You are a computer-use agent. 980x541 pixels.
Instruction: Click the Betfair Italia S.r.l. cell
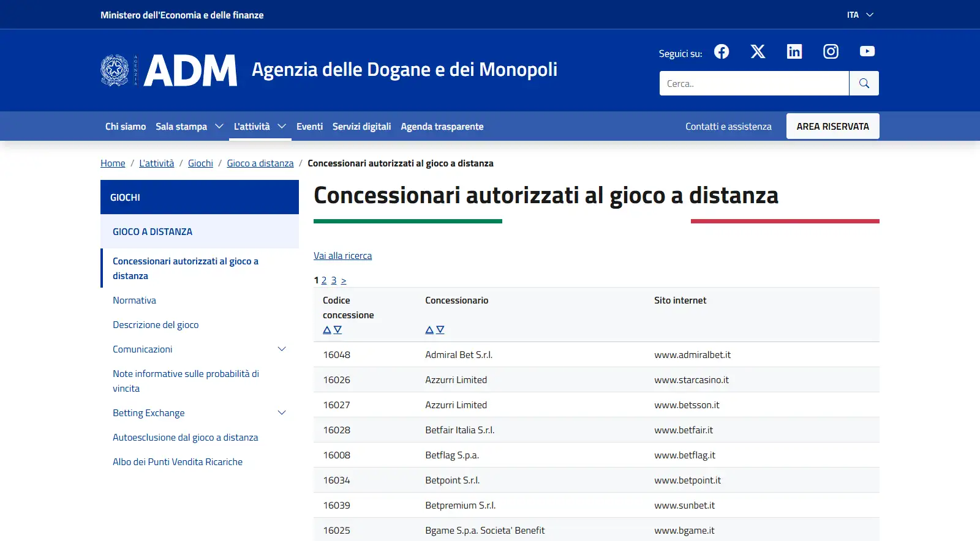point(459,430)
